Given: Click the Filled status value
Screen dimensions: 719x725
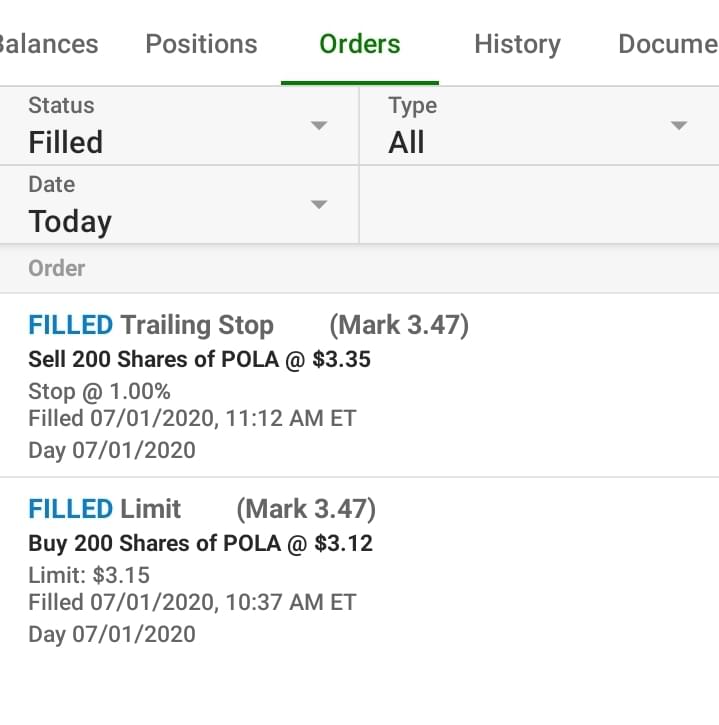Looking at the screenshot, I should click(66, 142).
